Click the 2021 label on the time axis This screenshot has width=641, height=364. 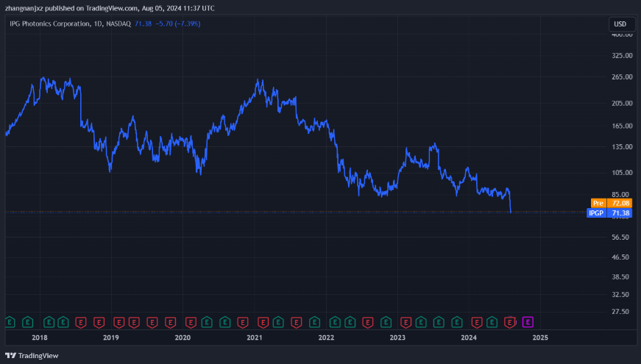(255, 338)
